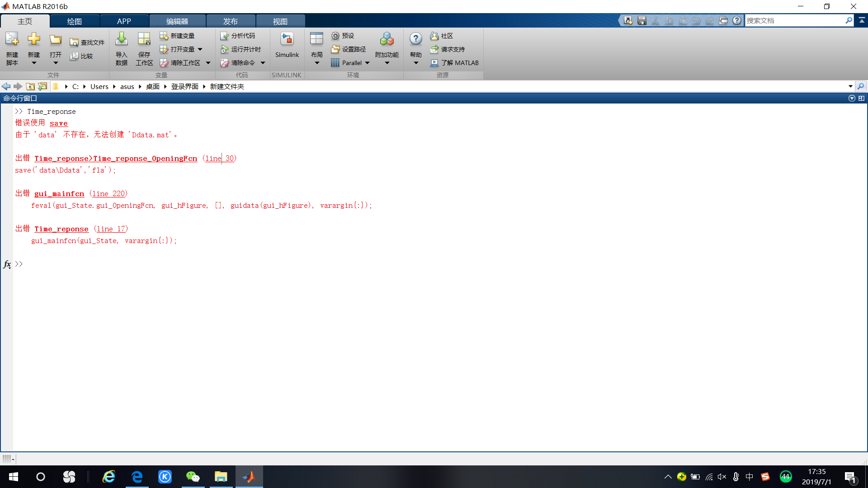The image size is (868, 488).
Task: Expand the Open (打开) dropdown arrow
Action: point(56,63)
